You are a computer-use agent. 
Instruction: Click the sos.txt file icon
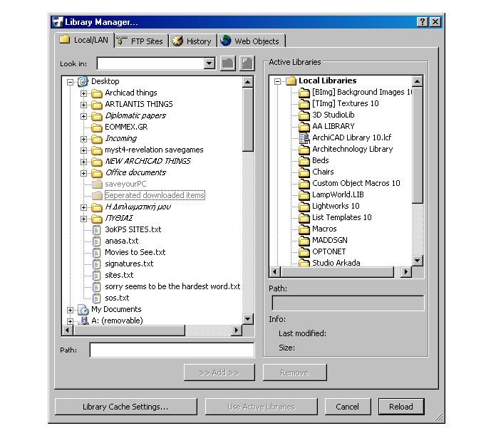pyautogui.click(x=97, y=298)
